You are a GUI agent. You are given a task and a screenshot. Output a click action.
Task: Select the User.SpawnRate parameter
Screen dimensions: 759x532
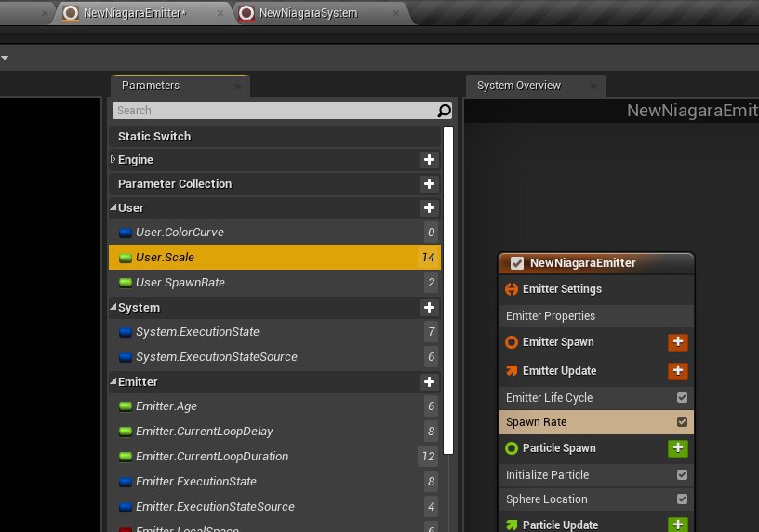point(274,282)
